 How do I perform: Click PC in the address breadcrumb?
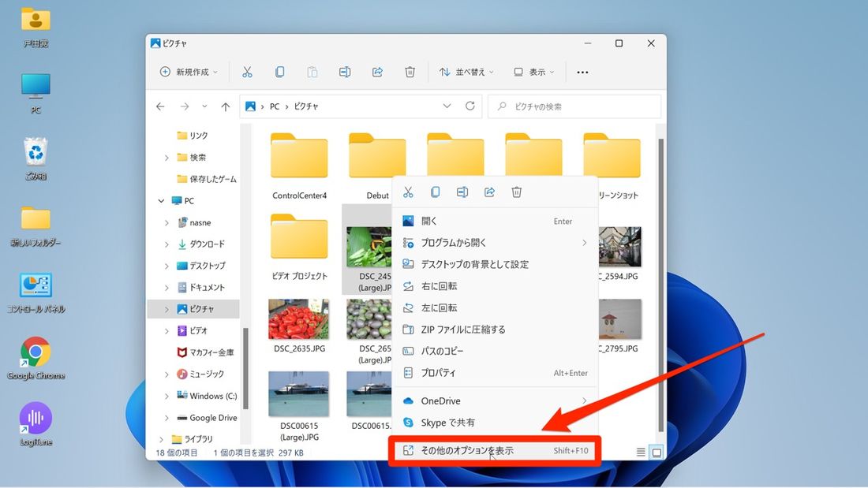[275, 106]
